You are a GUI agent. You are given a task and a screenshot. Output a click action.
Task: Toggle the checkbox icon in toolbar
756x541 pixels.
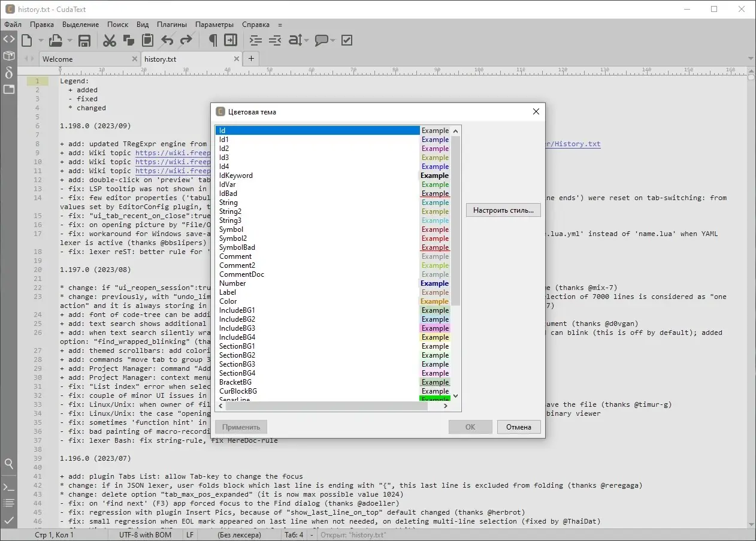pyautogui.click(x=347, y=41)
